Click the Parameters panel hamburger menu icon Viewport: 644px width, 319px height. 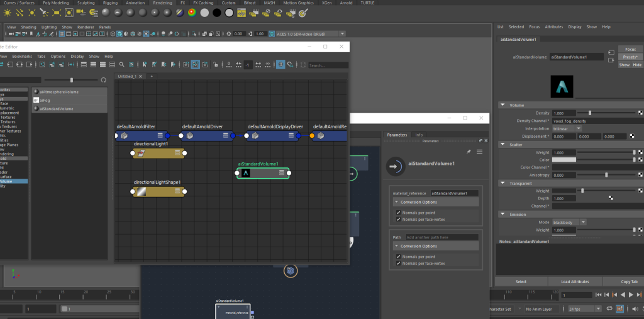(x=479, y=152)
